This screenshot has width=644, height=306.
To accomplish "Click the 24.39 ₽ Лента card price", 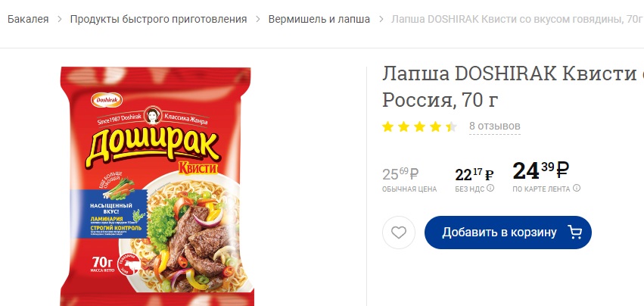I will pyautogui.click(x=541, y=170).
